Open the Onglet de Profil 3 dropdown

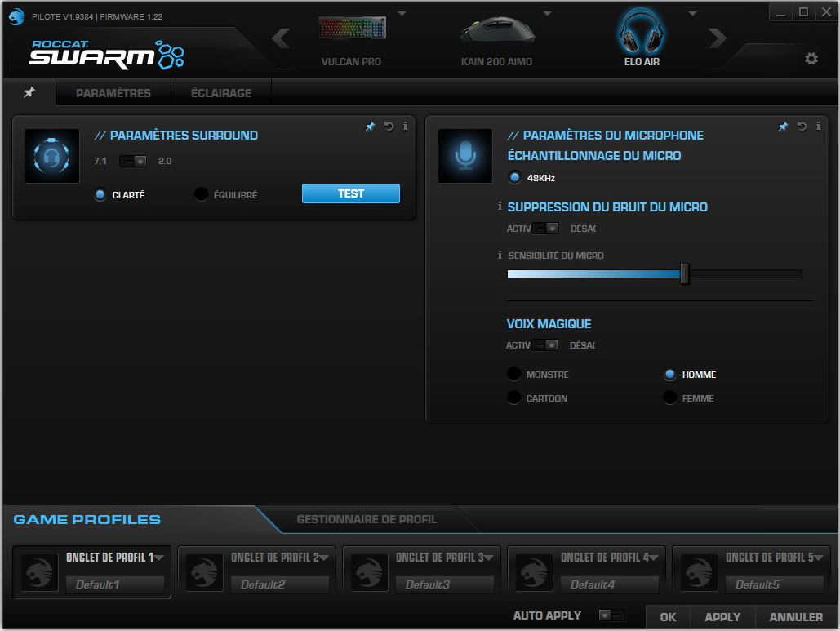click(x=489, y=558)
